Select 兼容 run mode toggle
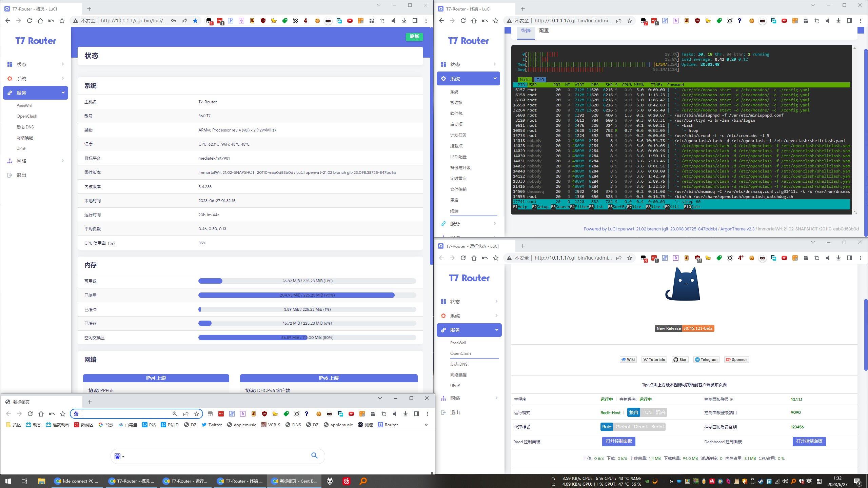This screenshot has height=488, width=868. 633,412
